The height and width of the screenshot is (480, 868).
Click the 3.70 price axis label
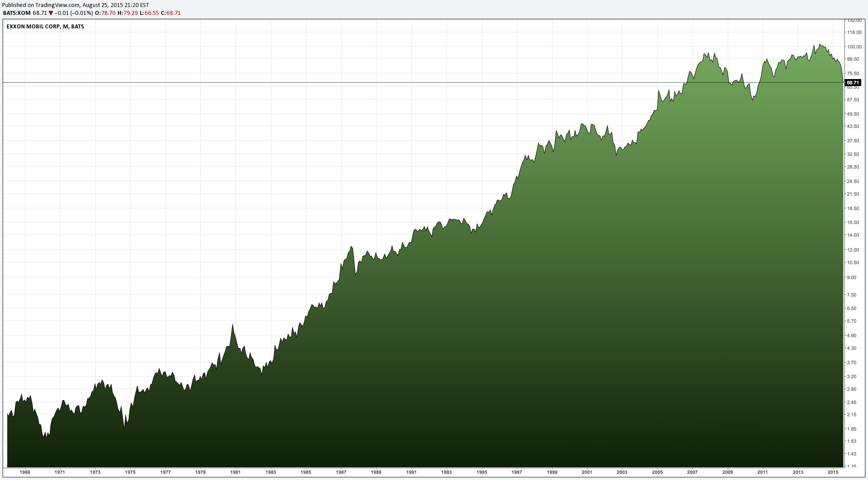(851, 363)
